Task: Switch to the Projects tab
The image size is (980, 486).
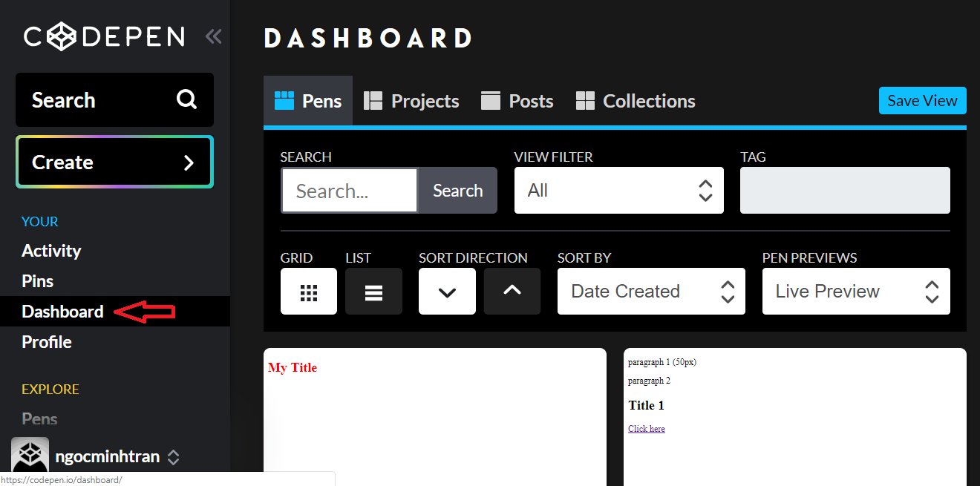Action: (x=411, y=101)
